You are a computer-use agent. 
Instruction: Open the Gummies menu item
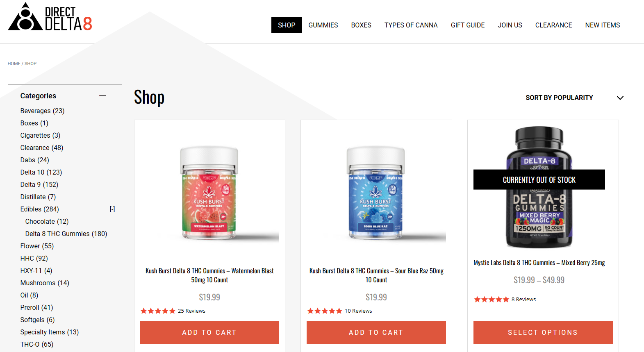pyautogui.click(x=323, y=25)
